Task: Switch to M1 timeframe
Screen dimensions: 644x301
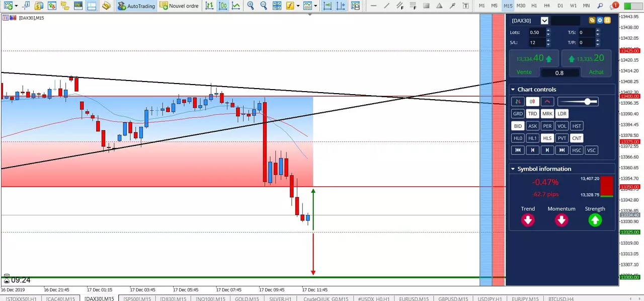Action: (x=481, y=6)
